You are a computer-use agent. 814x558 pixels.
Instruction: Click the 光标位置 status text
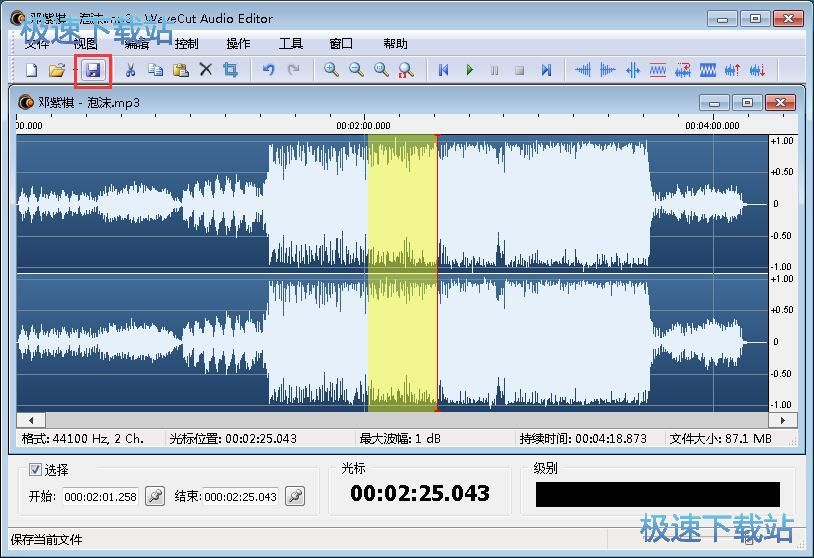coord(233,439)
